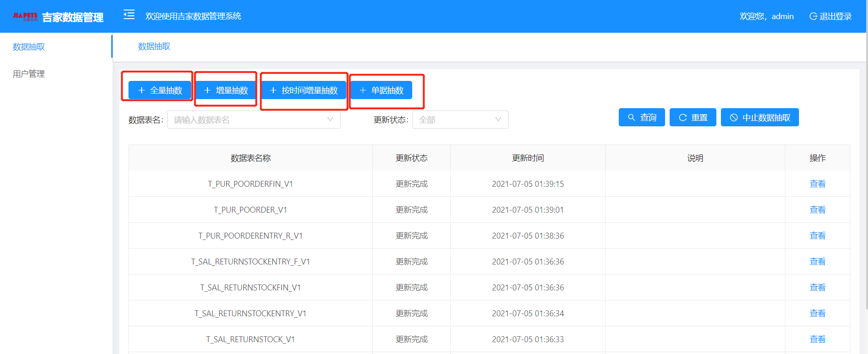Image resolution: width=868 pixels, height=354 pixels.
Task: Open the 数据表名 dropdown field
Action: [254, 120]
